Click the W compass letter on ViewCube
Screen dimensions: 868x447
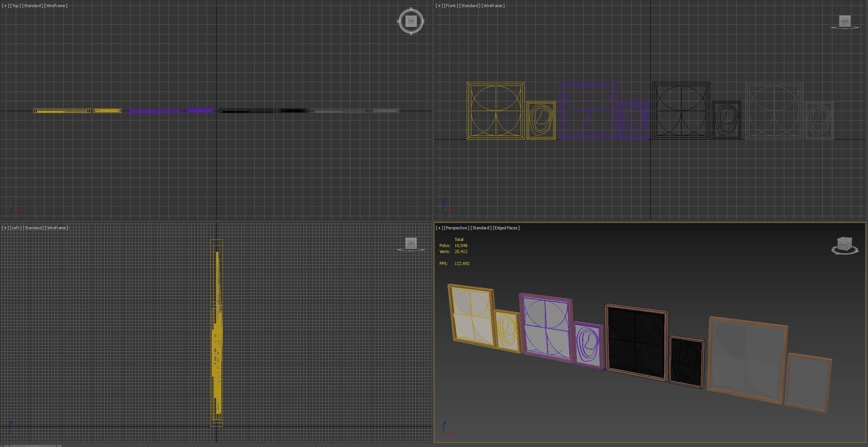click(x=398, y=21)
